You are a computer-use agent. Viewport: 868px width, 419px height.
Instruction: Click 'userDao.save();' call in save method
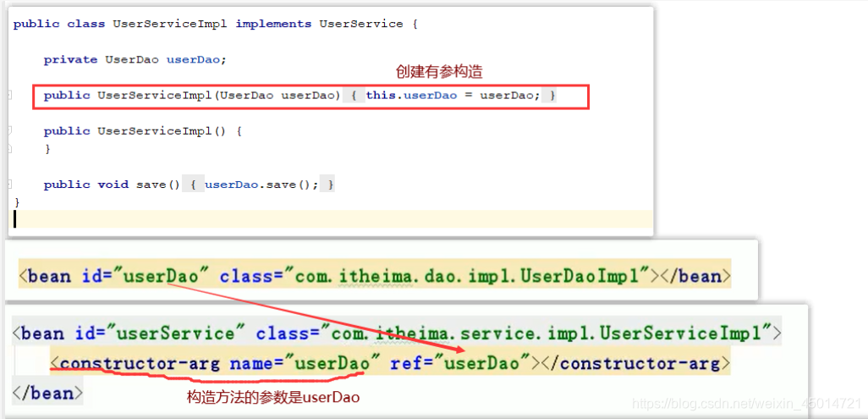261,185
